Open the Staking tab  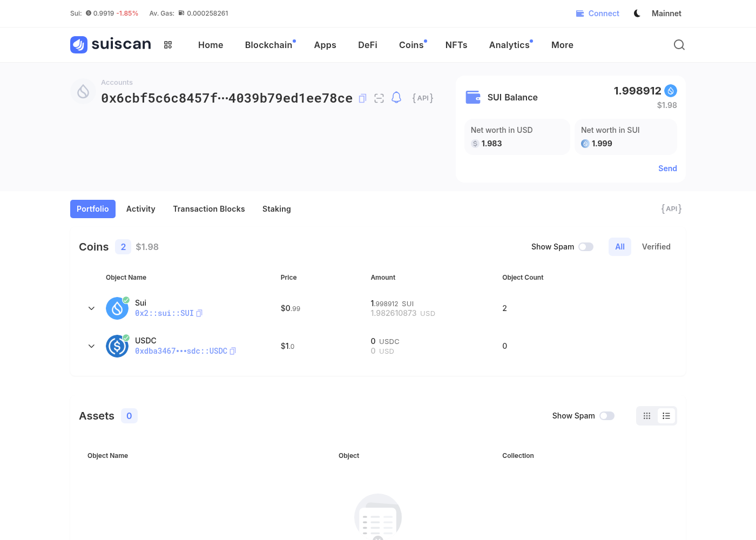pos(276,209)
